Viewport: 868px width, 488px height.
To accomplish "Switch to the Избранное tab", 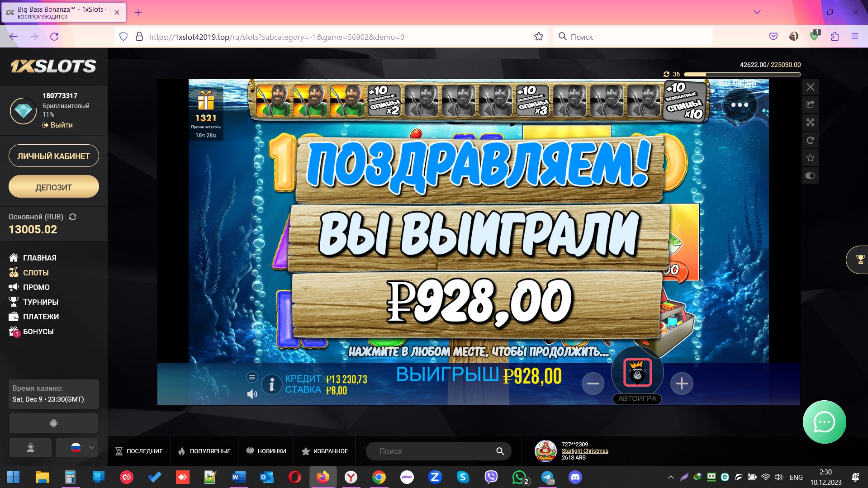I will (325, 451).
